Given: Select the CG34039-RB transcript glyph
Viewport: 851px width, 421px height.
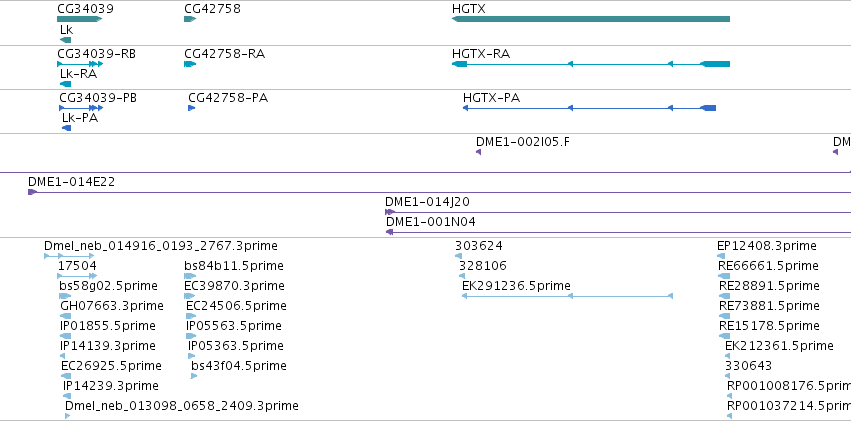Looking at the screenshot, I should [x=80, y=64].
